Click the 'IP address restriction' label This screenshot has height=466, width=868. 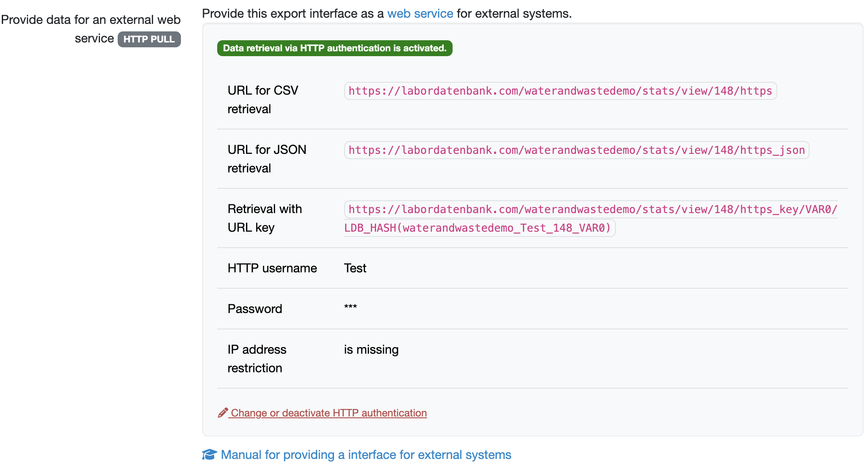pos(257,359)
